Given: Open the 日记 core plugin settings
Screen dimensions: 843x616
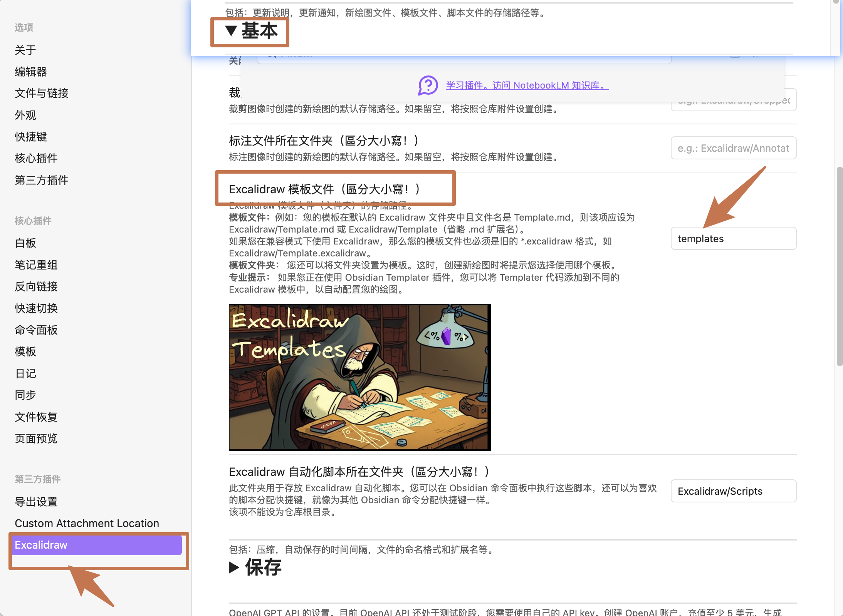Looking at the screenshot, I should point(25,373).
